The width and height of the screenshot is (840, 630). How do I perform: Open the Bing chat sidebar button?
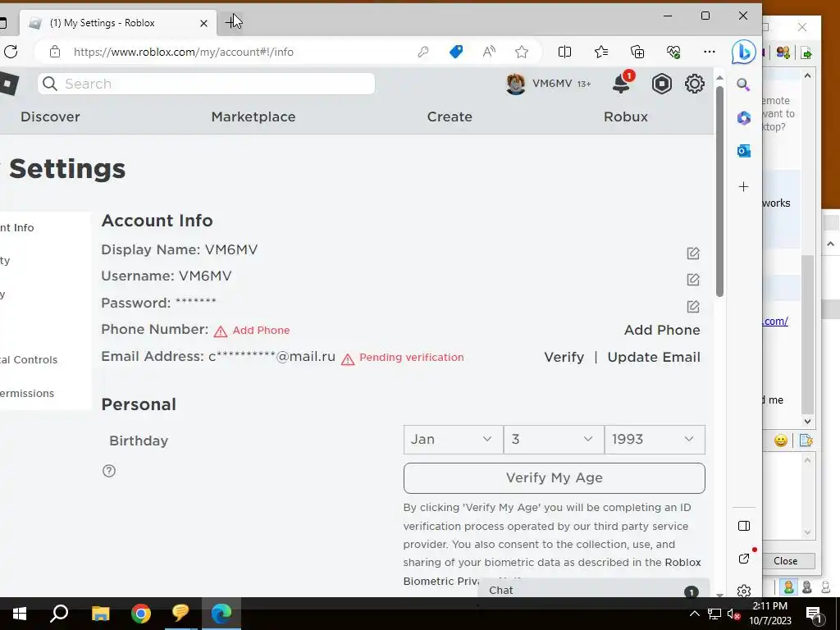pos(743,52)
